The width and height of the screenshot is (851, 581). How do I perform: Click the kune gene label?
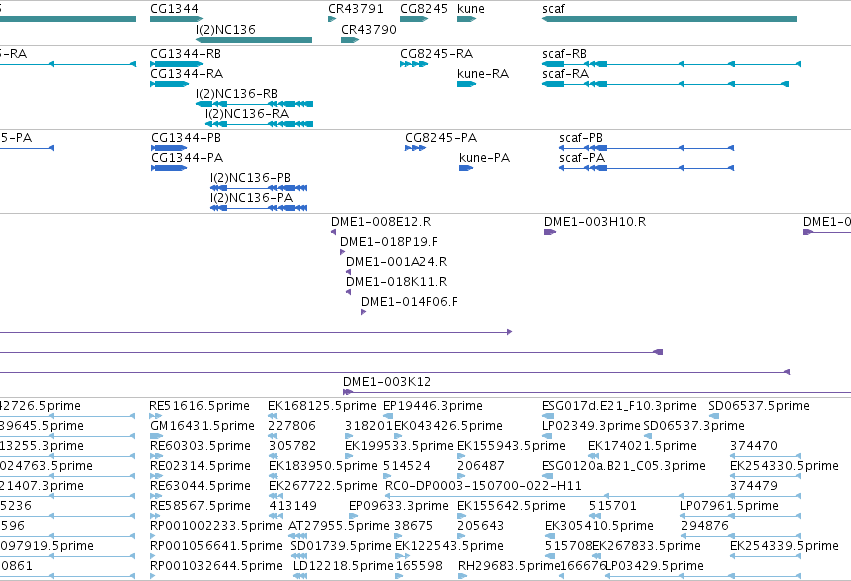pyautogui.click(x=471, y=9)
